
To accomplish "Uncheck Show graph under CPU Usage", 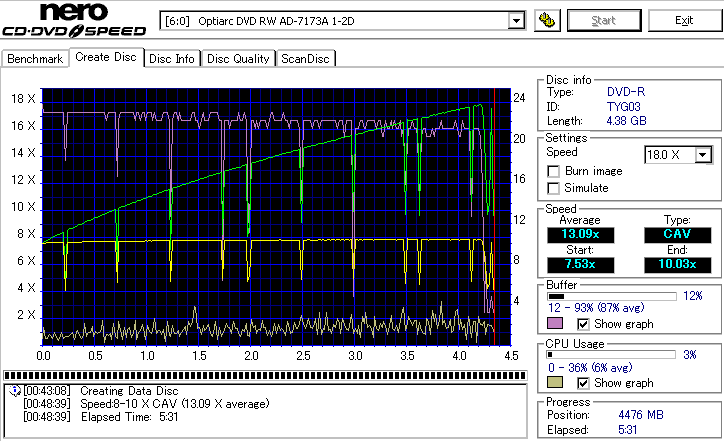I will pyautogui.click(x=584, y=383).
